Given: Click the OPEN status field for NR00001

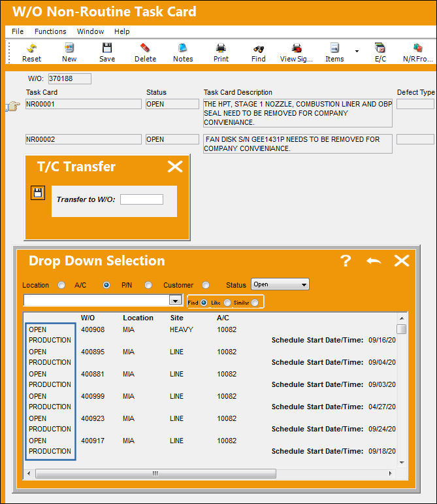Looking at the screenshot, I should pyautogui.click(x=172, y=104).
